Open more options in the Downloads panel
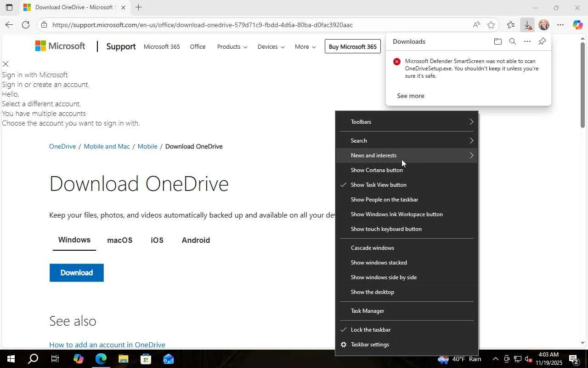 (x=527, y=41)
